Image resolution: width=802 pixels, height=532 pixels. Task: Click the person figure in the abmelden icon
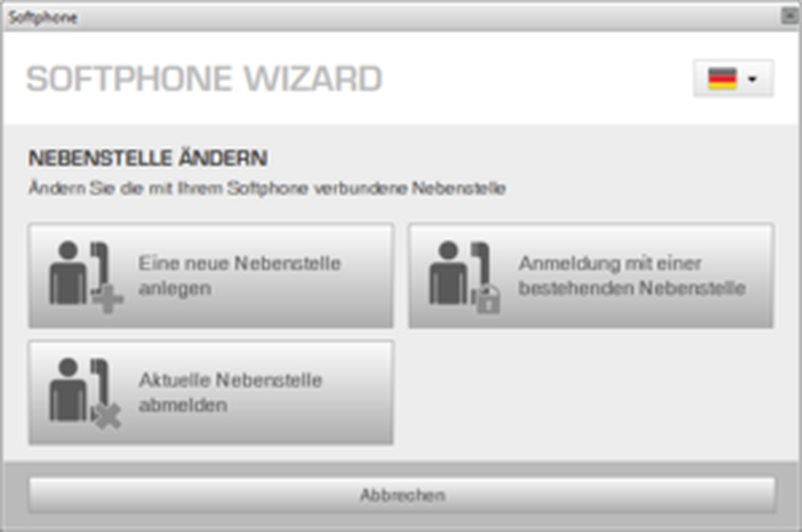[68, 390]
